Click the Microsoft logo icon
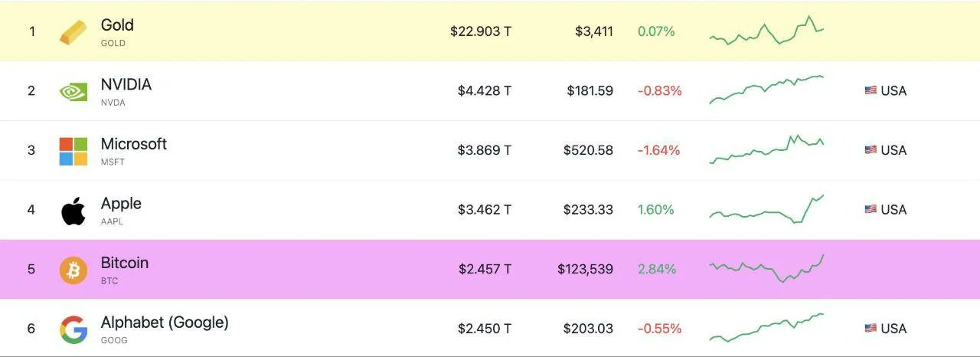Screen dimensions: 980x357 pos(73,151)
